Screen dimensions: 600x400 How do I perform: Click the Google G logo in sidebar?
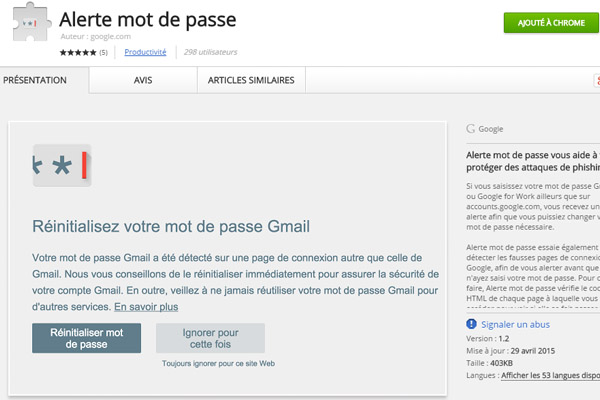click(470, 129)
